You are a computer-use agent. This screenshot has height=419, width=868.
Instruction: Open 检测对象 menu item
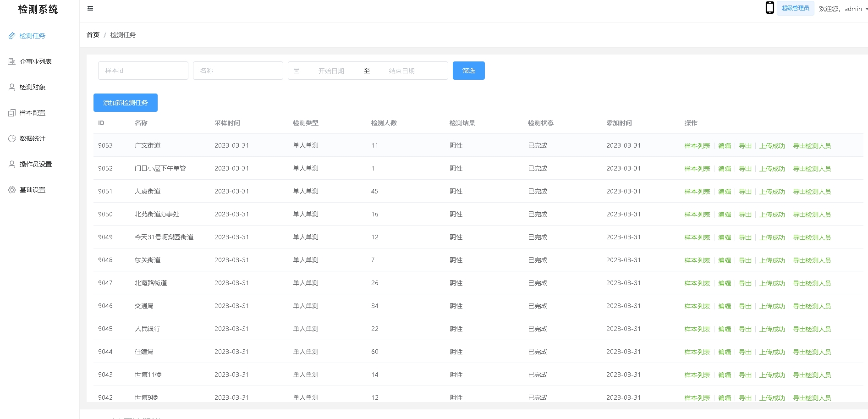(x=39, y=87)
